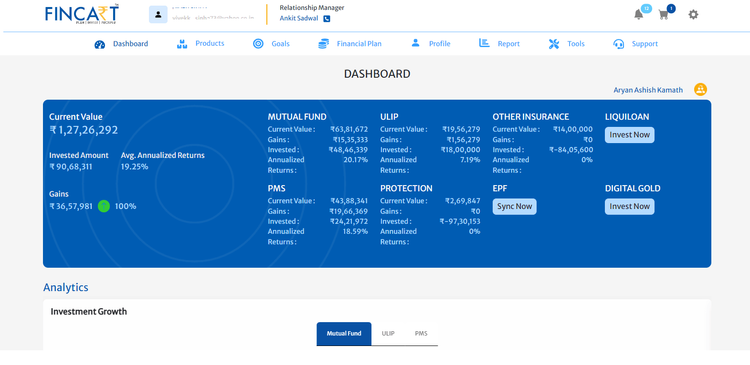750x365 pixels.
Task: Open the notifications bell icon
Action: tap(638, 15)
